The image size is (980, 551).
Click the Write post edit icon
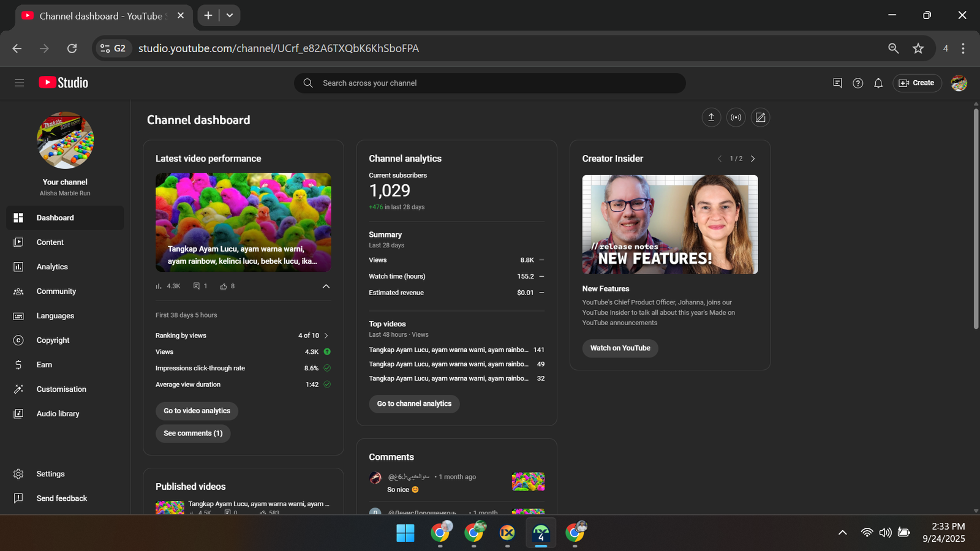760,118
